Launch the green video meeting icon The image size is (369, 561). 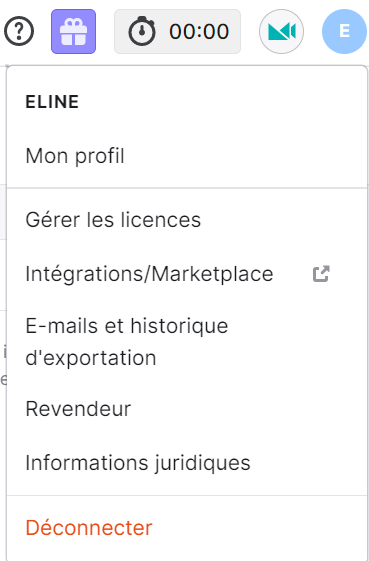281,31
